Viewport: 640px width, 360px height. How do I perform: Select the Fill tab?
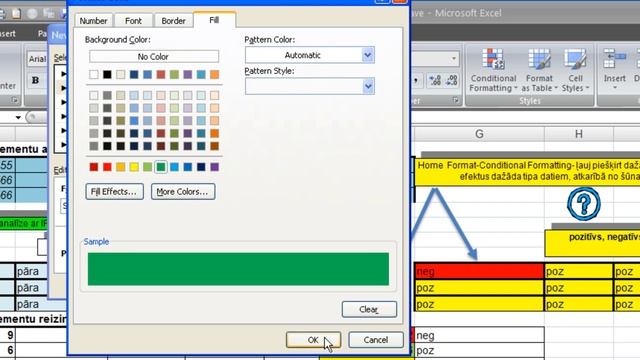(x=214, y=20)
